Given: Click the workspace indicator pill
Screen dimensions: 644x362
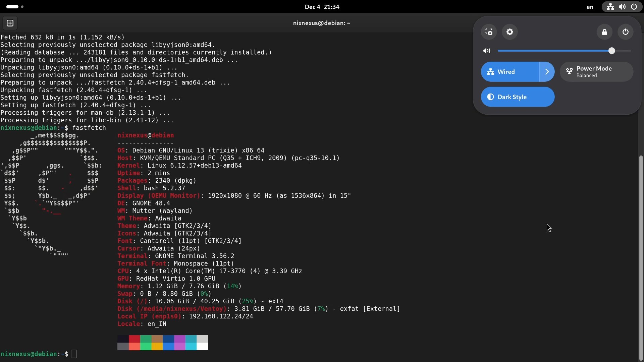Looking at the screenshot, I should [12, 7].
